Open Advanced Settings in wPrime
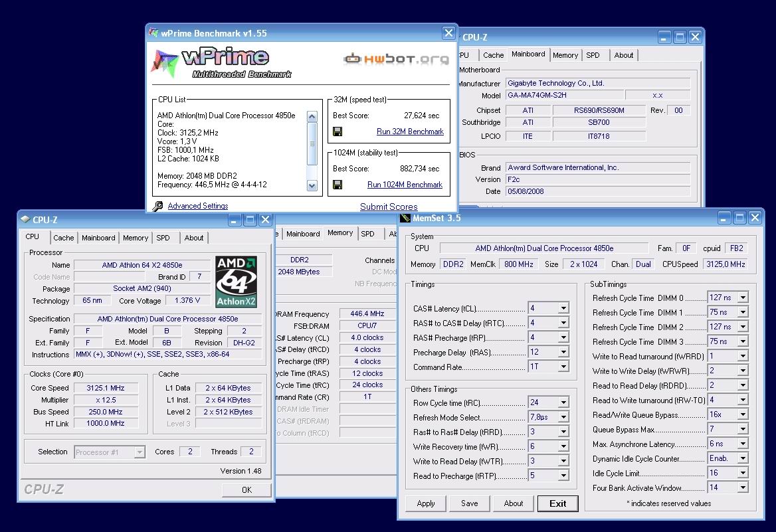Viewport: 776px width, 532px height. click(x=198, y=206)
